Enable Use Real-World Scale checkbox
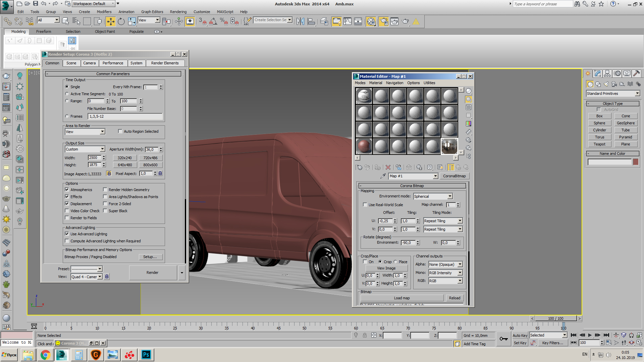The height and width of the screenshot is (362, 644). point(365,205)
